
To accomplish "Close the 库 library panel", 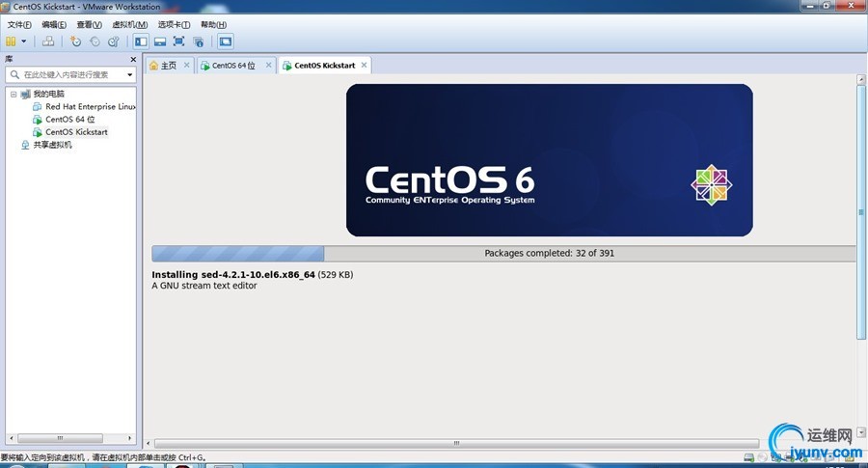I will (x=133, y=59).
